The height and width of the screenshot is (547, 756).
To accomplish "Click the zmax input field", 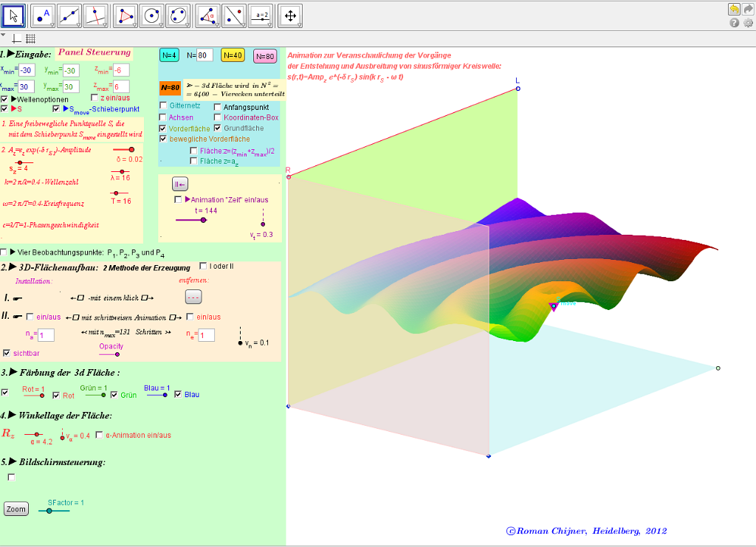I will [x=120, y=87].
